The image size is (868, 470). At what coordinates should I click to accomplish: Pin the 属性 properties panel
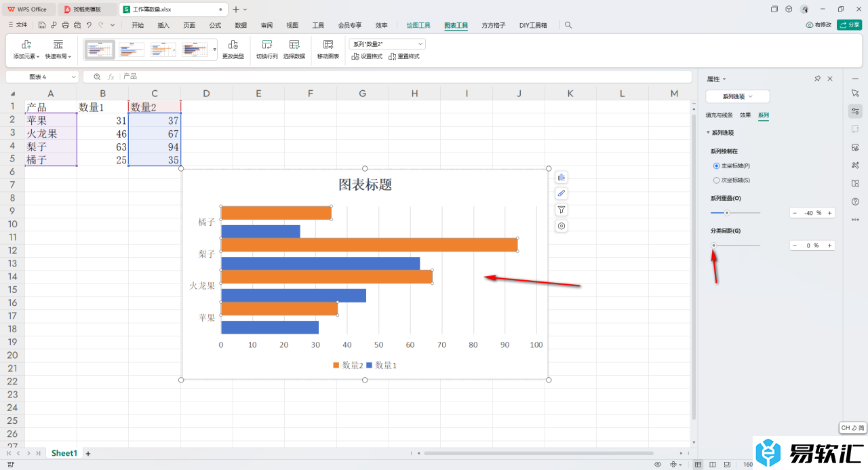click(817, 79)
